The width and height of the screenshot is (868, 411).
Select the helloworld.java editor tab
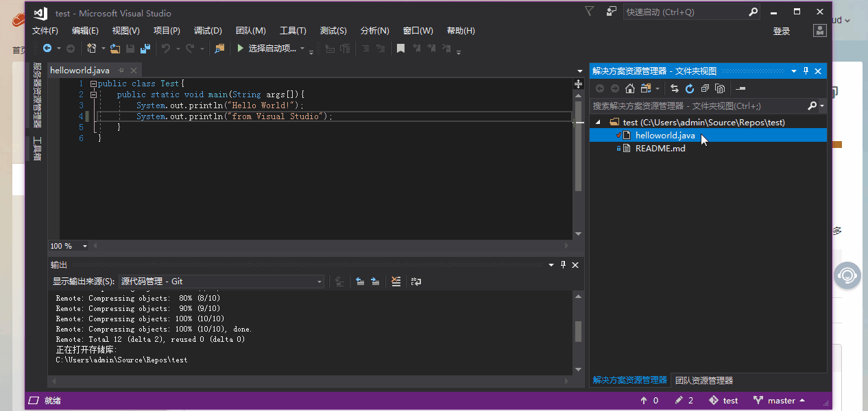80,71
